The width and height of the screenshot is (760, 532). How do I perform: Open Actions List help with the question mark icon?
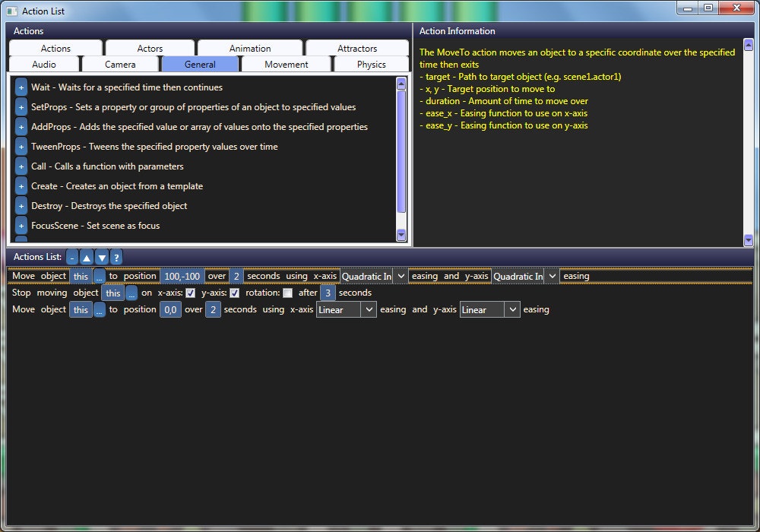click(116, 257)
